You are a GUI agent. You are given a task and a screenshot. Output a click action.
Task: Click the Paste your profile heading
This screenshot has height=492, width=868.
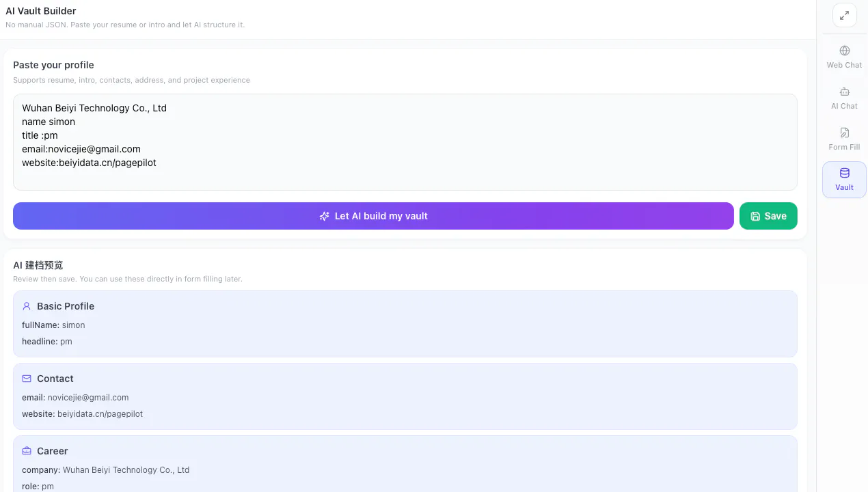(53, 65)
